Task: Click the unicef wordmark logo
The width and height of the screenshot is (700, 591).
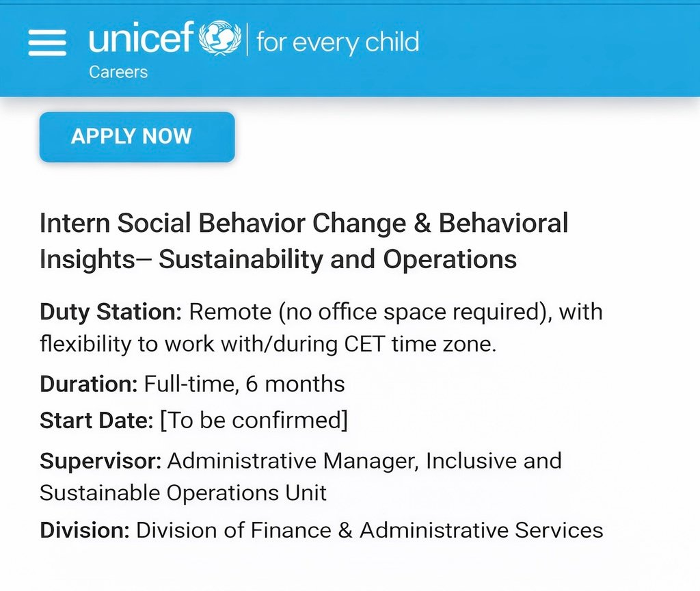Action: pos(140,40)
